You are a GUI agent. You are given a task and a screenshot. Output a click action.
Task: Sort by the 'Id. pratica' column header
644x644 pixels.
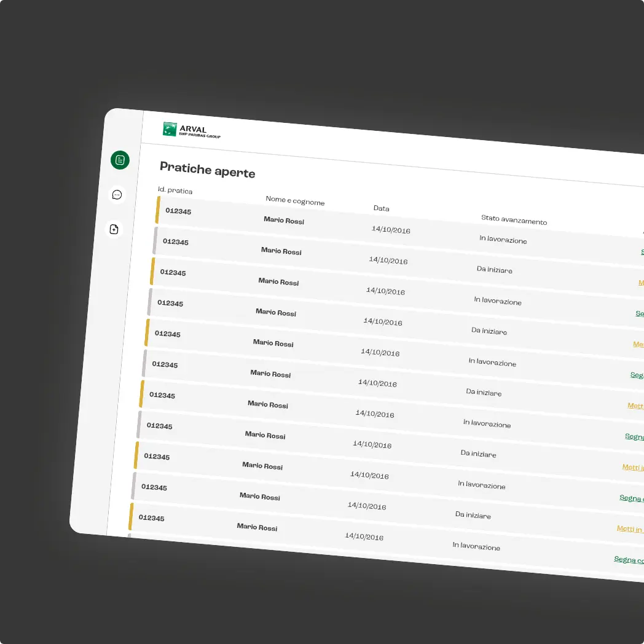pos(175,190)
